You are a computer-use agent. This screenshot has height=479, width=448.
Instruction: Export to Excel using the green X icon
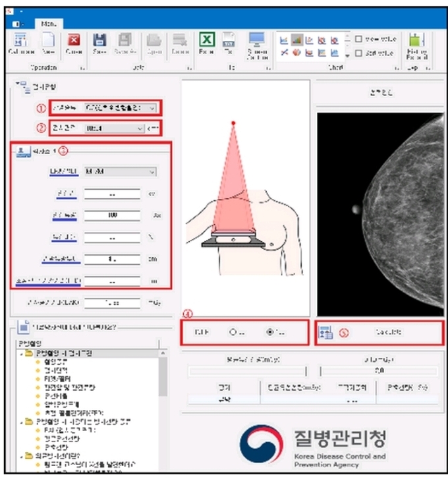207,40
